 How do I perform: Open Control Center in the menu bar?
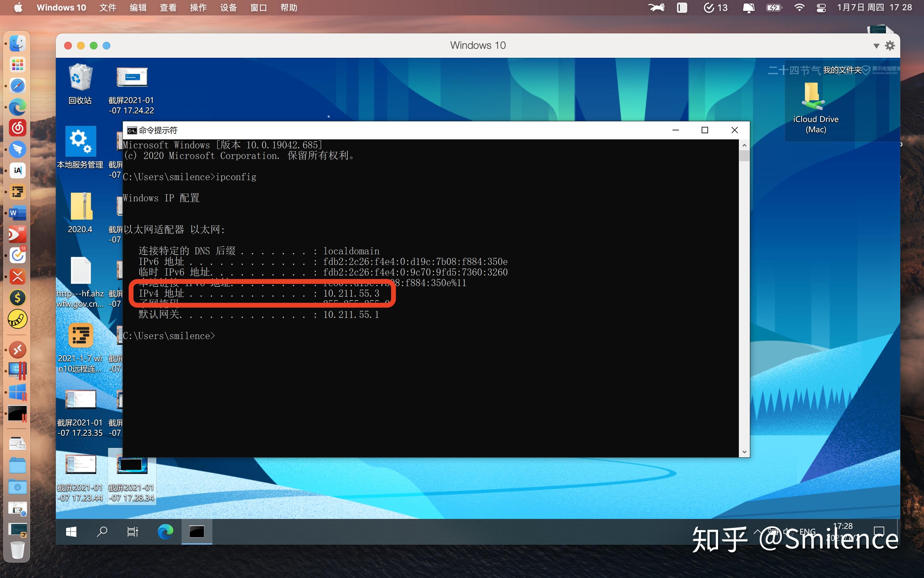pyautogui.click(x=821, y=8)
